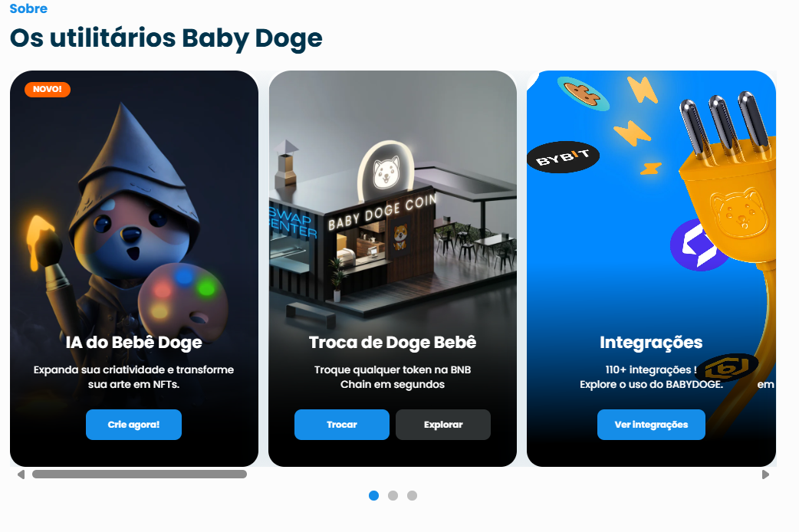Click the horizontal scrollbar thumb
Viewport: 799px width, 532px height.
[x=140, y=475]
